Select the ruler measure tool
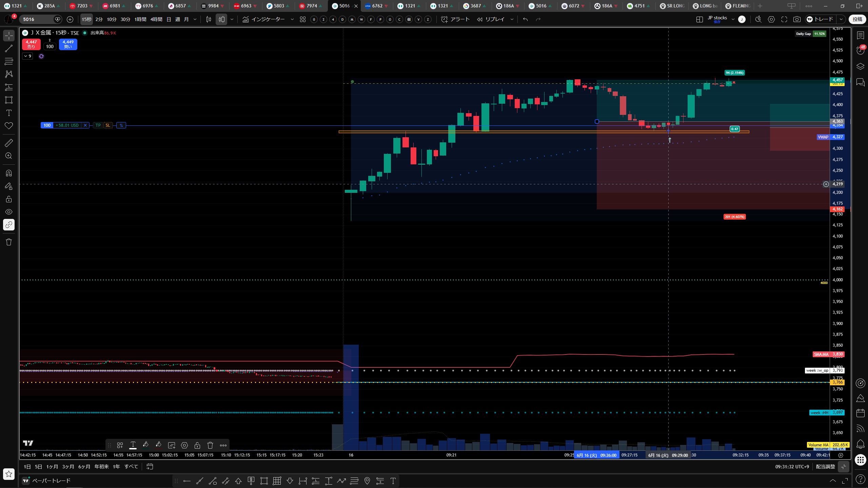Image resolution: width=868 pixels, height=488 pixels. click(9, 143)
